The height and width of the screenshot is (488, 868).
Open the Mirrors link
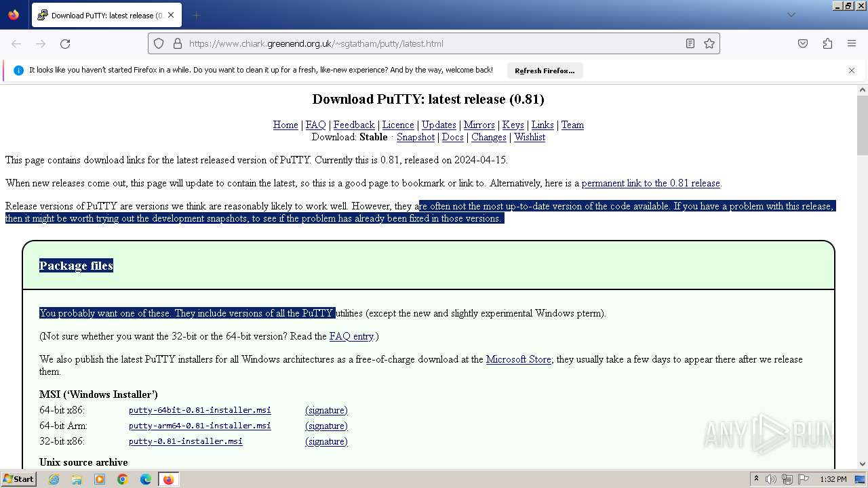click(x=479, y=125)
